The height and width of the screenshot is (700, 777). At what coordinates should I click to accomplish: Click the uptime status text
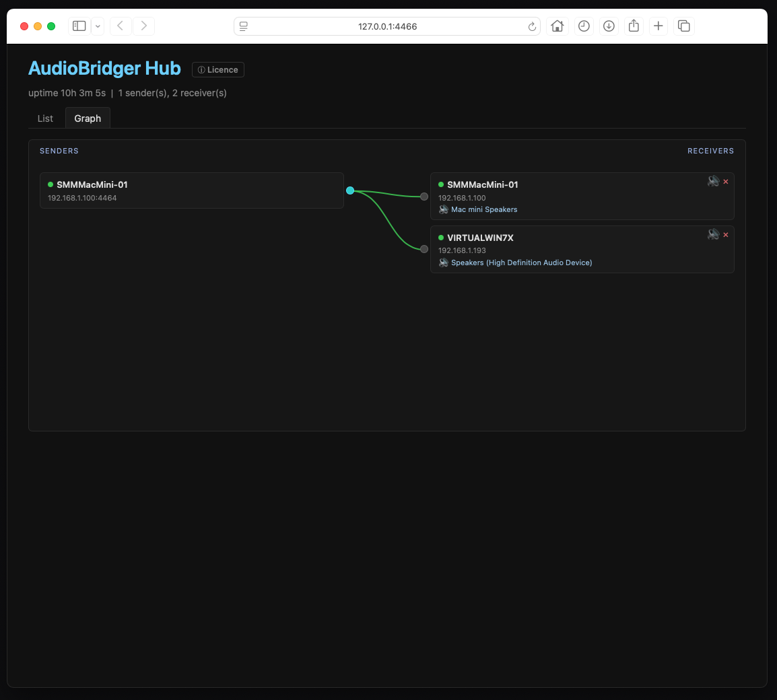click(x=67, y=93)
